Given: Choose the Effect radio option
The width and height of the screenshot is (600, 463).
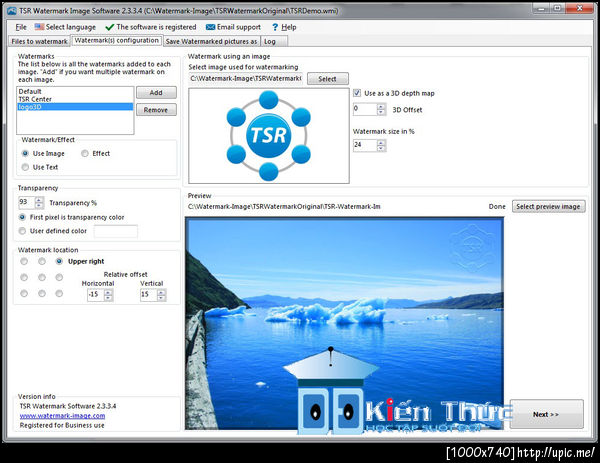Looking at the screenshot, I should 85,153.
